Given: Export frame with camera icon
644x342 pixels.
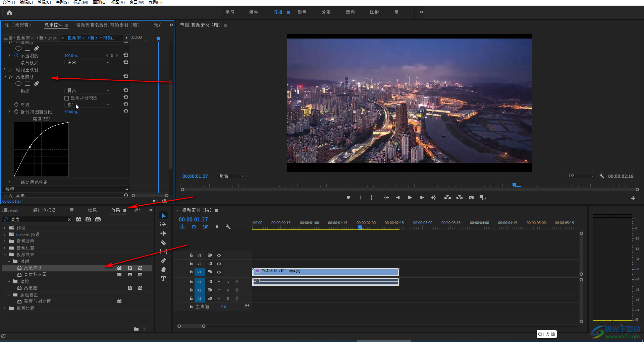Looking at the screenshot, I should [x=471, y=198].
